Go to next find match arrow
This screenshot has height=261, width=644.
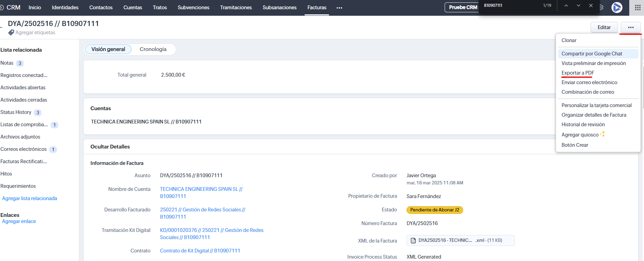[579, 5]
